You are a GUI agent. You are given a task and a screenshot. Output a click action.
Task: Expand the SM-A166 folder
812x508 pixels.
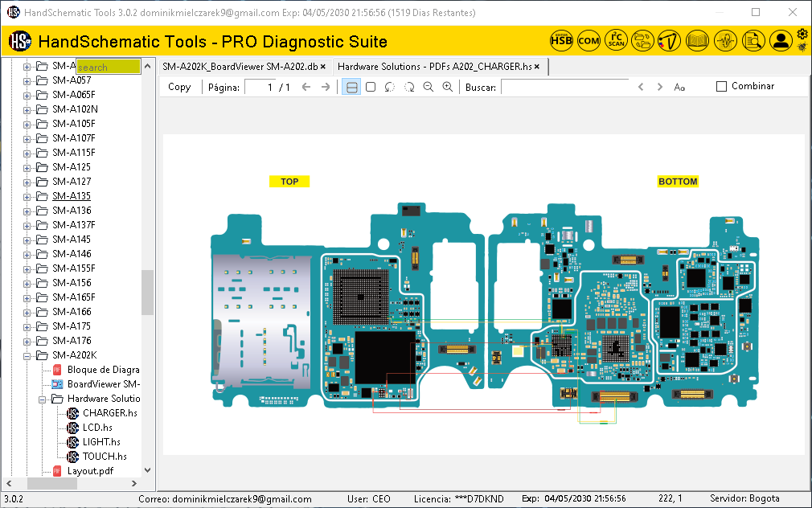click(x=27, y=312)
